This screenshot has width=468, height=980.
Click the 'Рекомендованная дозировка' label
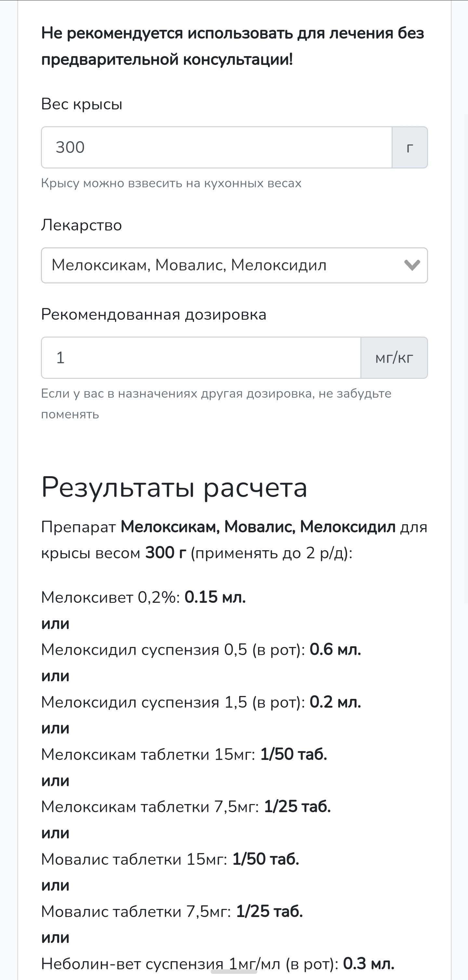(153, 315)
